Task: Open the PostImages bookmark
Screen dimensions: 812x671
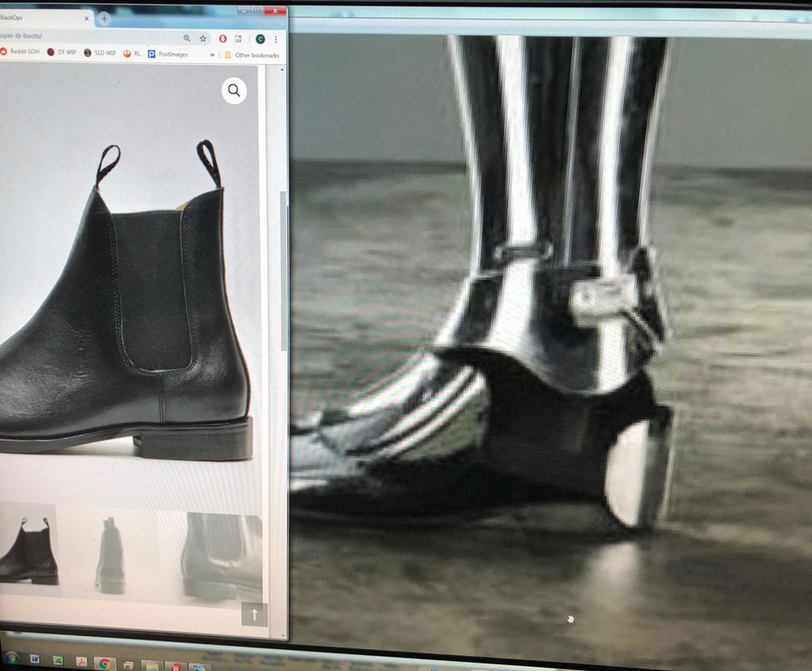Action: coord(168,54)
